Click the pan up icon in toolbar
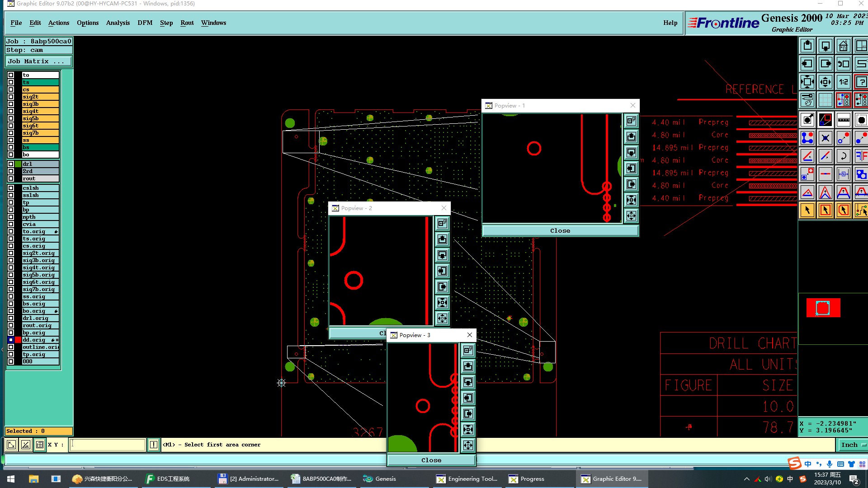This screenshot has width=868, height=488. click(x=807, y=46)
